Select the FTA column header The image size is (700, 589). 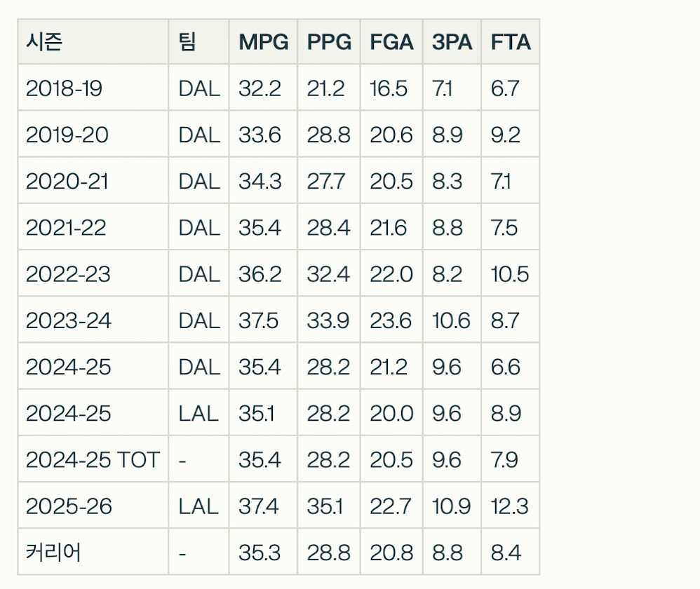click(x=511, y=42)
